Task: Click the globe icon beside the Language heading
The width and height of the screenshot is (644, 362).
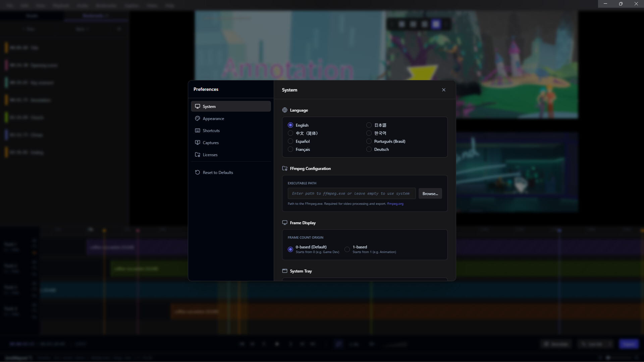Action: [285, 110]
